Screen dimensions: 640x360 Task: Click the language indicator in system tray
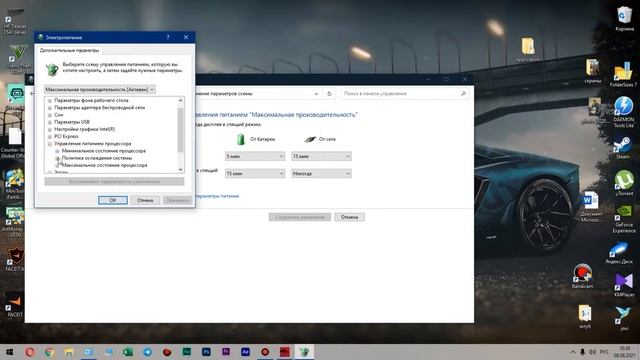(604, 352)
